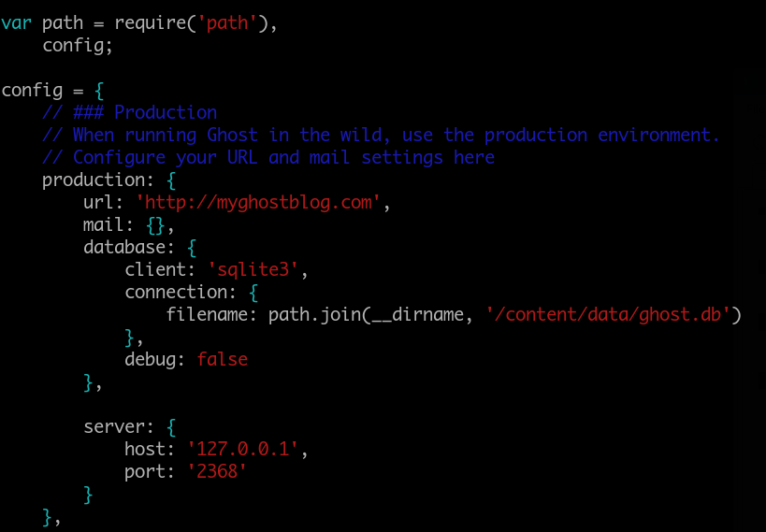This screenshot has height=532, width=766.
Task: Click the opening brace after 'config ='
Action: 99,91
